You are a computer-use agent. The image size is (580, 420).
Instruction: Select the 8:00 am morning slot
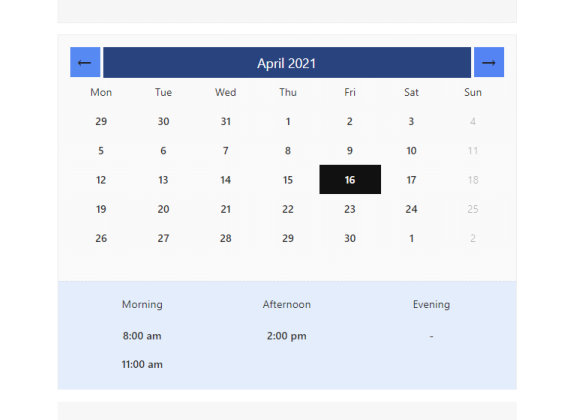click(x=142, y=336)
